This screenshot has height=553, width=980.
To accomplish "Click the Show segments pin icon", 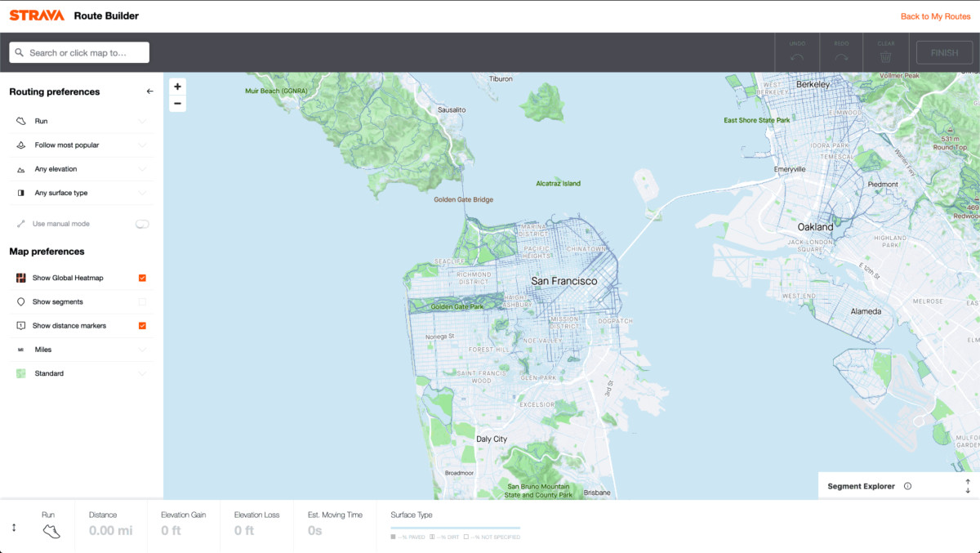I will point(21,301).
